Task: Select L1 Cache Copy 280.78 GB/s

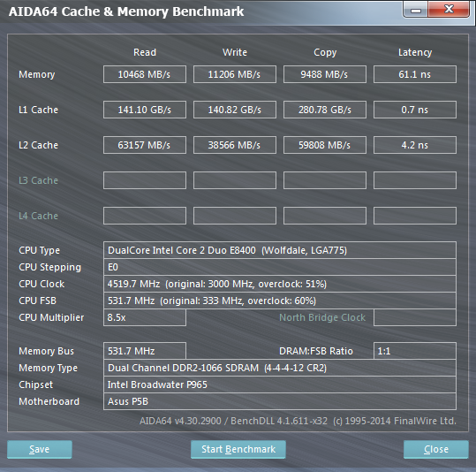Action: click(324, 110)
